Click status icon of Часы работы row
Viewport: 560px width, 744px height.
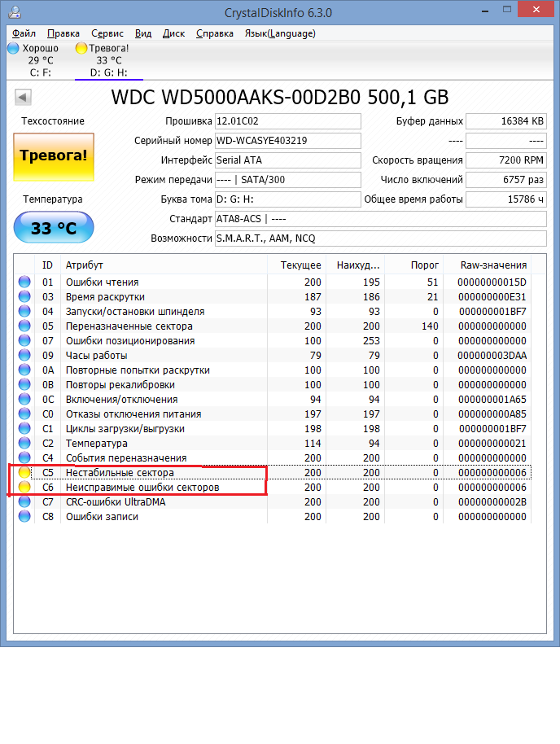click(24, 355)
